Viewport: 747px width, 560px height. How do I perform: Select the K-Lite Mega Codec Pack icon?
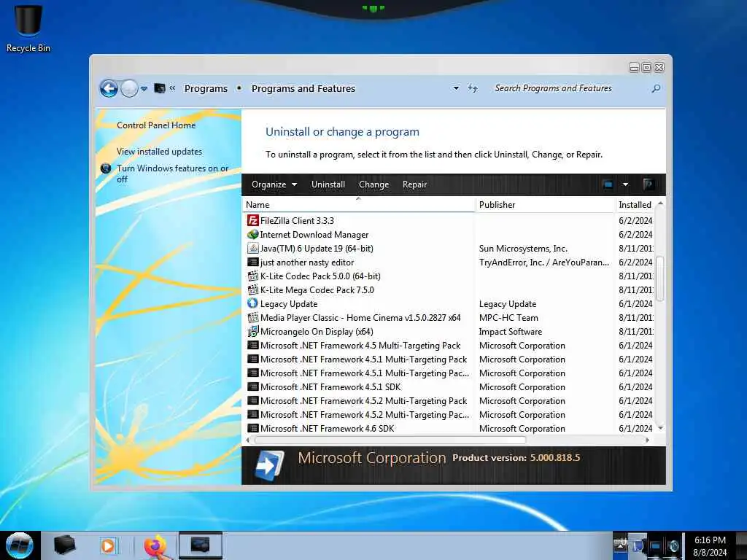pyautogui.click(x=252, y=289)
